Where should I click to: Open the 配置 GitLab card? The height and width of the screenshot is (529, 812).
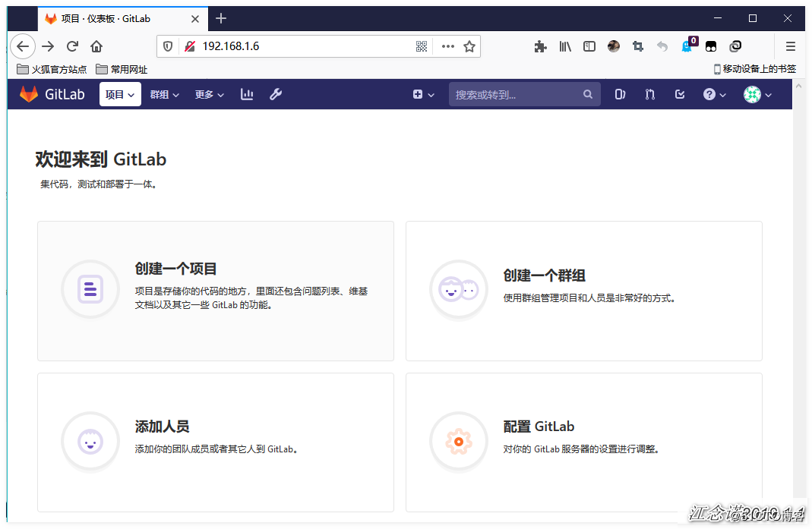pyautogui.click(x=583, y=442)
